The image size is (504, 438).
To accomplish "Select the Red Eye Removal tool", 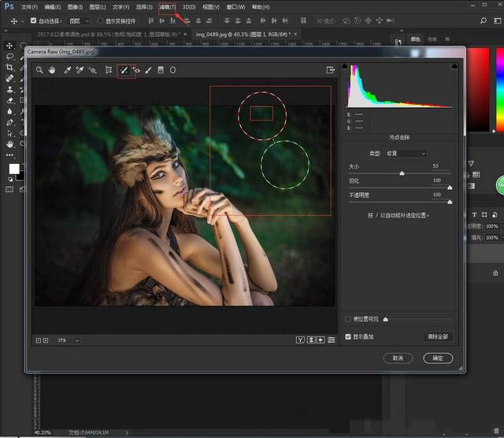I will tap(136, 70).
